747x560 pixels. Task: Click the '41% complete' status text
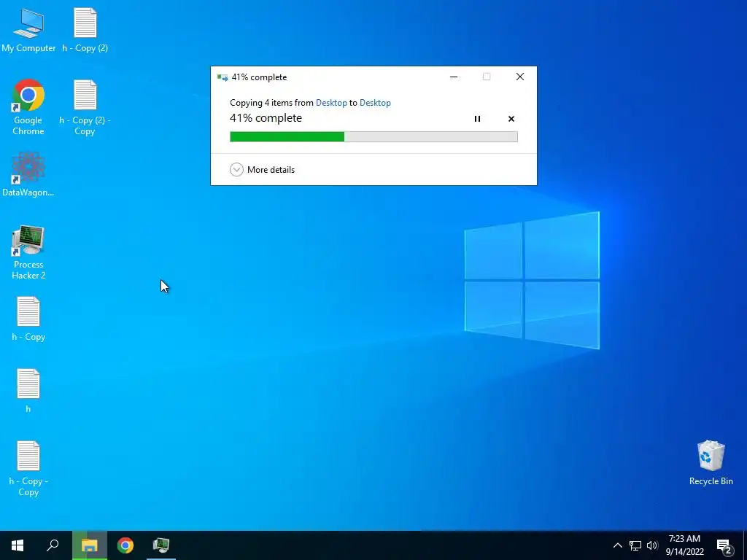(266, 117)
